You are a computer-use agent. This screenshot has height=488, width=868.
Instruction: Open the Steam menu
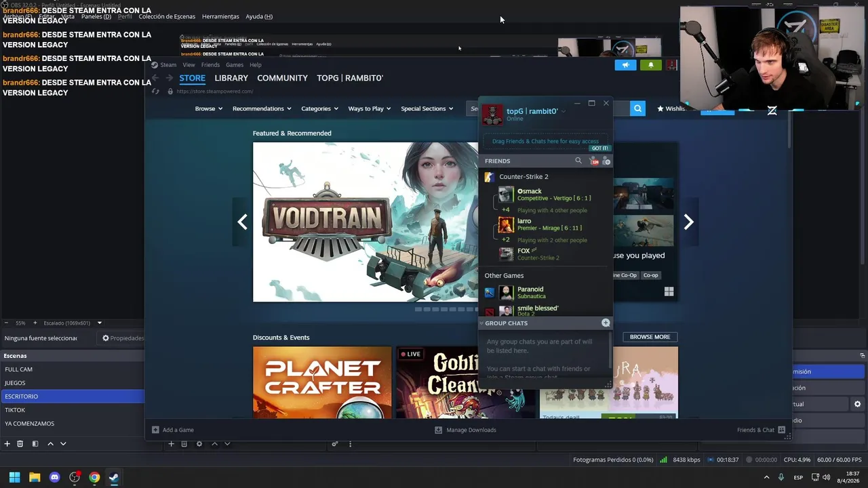click(167, 64)
